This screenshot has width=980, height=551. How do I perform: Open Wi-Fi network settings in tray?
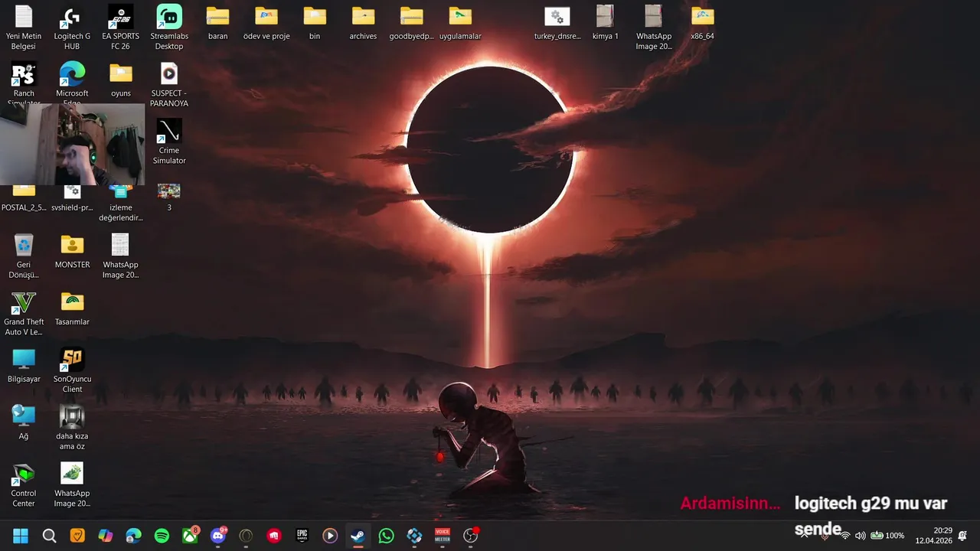tap(844, 536)
